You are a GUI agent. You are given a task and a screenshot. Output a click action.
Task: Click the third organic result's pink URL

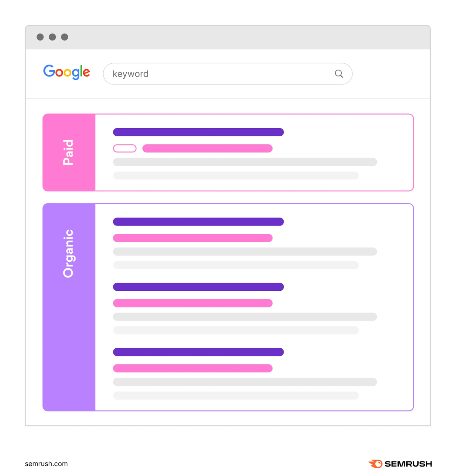point(193,368)
